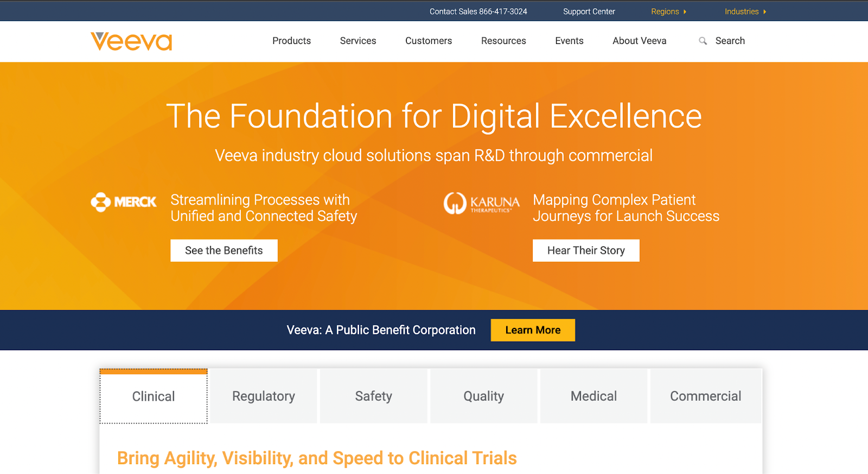This screenshot has width=868, height=474.
Task: Open the Support Center link
Action: coord(589,11)
